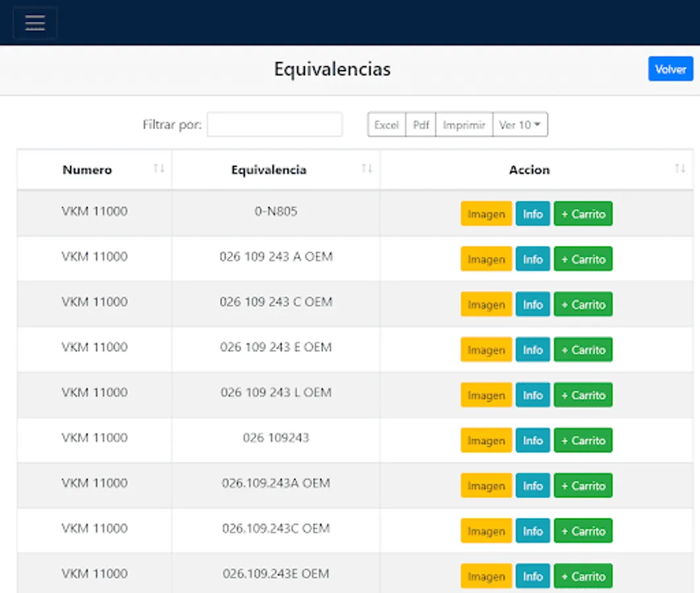Image resolution: width=700 pixels, height=593 pixels.
Task: Open Info for 026 109 243 C OEM
Action: 533,304
